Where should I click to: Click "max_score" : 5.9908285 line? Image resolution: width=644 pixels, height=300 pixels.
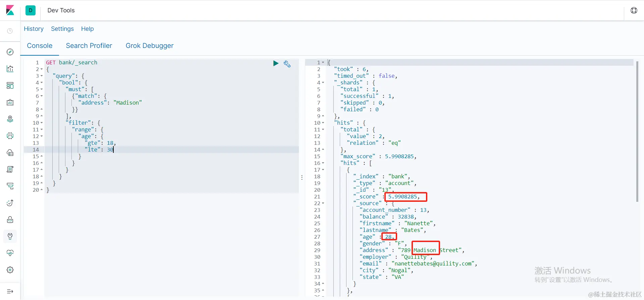click(378, 156)
